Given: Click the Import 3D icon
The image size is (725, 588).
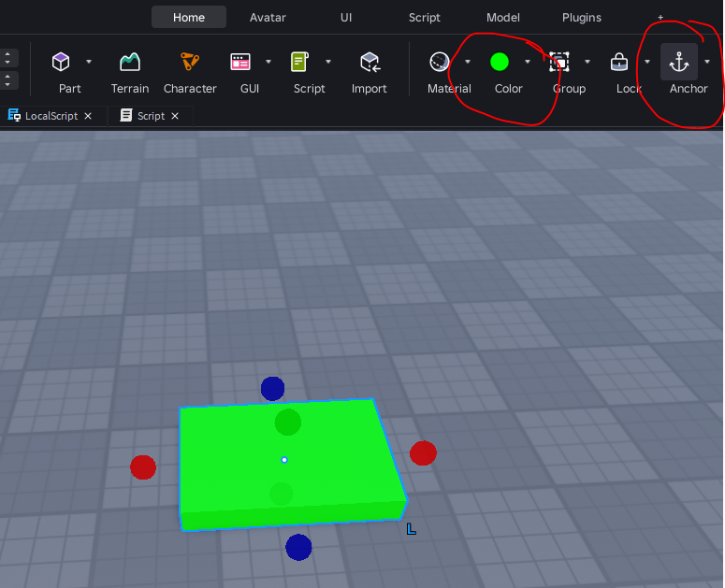Looking at the screenshot, I should (x=369, y=62).
